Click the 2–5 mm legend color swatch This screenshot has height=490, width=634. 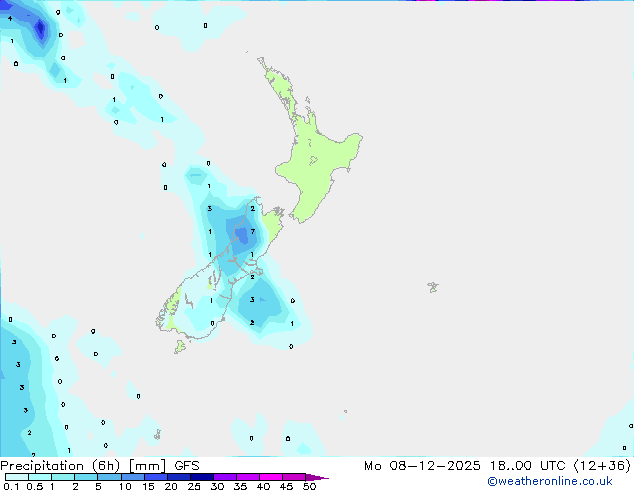86,477
